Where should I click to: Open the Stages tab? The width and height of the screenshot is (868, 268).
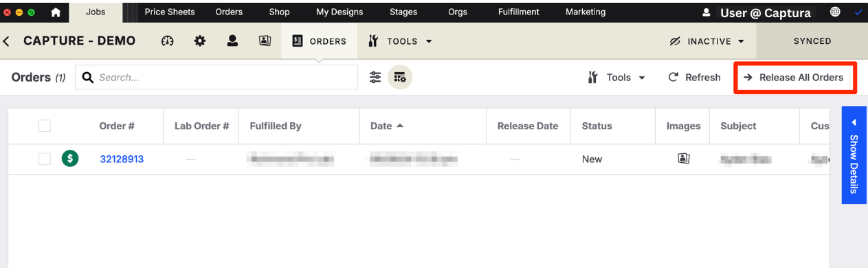[x=403, y=12]
